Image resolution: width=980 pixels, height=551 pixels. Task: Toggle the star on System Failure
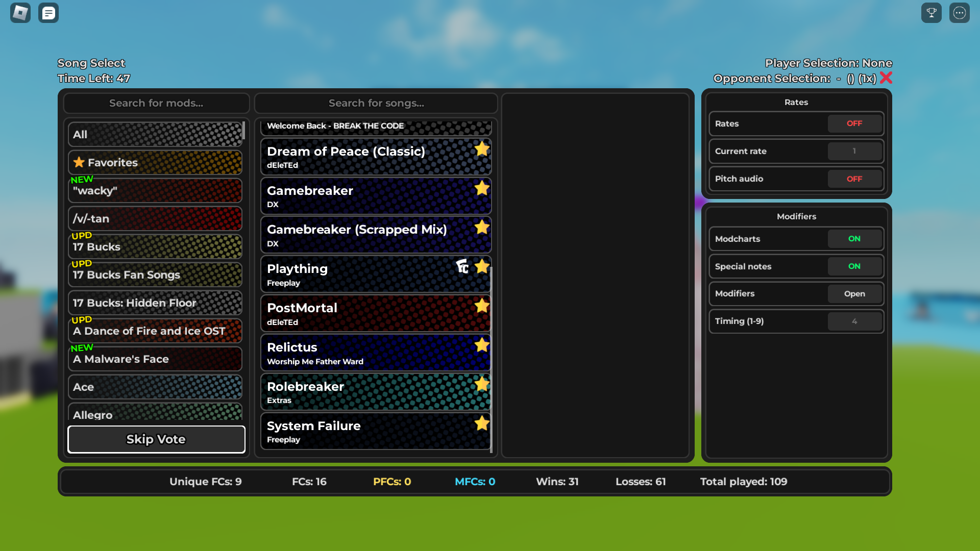pyautogui.click(x=481, y=423)
